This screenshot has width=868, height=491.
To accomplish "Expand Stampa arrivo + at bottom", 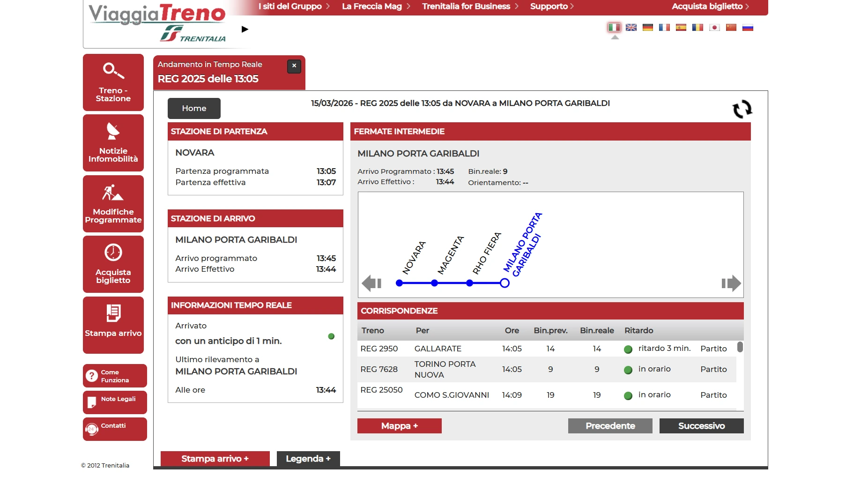I will (x=215, y=459).
